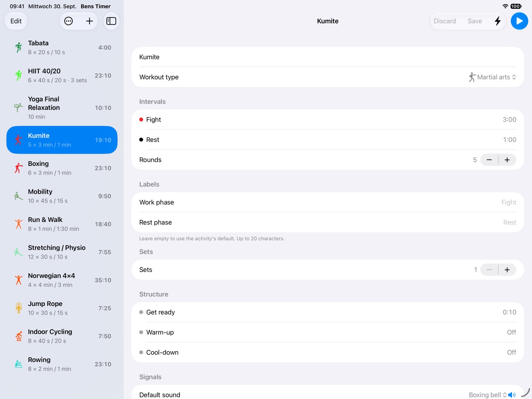This screenshot has width=532, height=399.
Task: Select the Jump Rope icon
Action: [19, 308]
